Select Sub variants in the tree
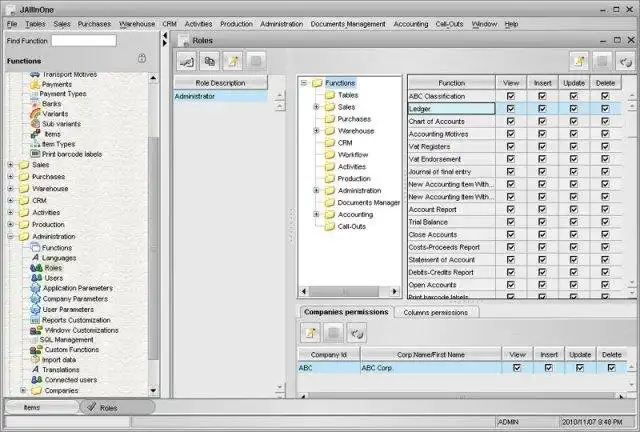This screenshot has height=432, width=640. tap(61, 124)
